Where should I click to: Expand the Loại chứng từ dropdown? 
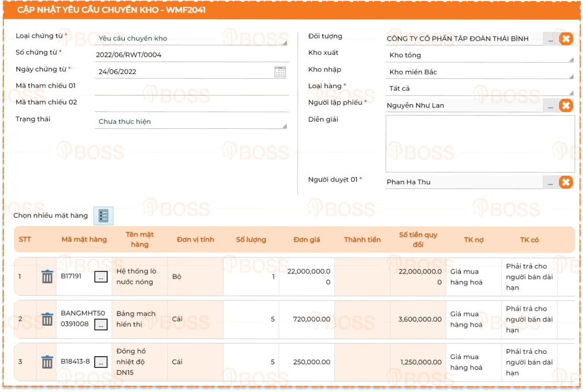[191, 39]
